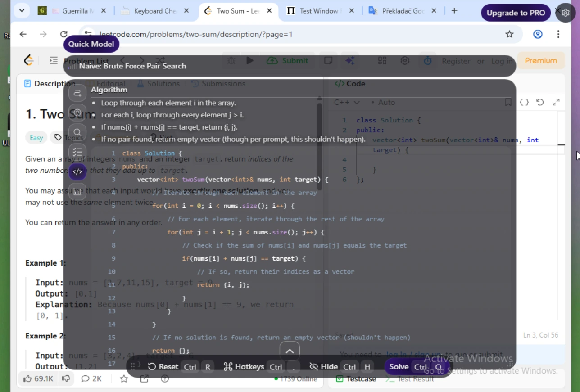Go back to previous page in Chrome
Image resolution: width=580 pixels, height=392 pixels.
tap(23, 34)
